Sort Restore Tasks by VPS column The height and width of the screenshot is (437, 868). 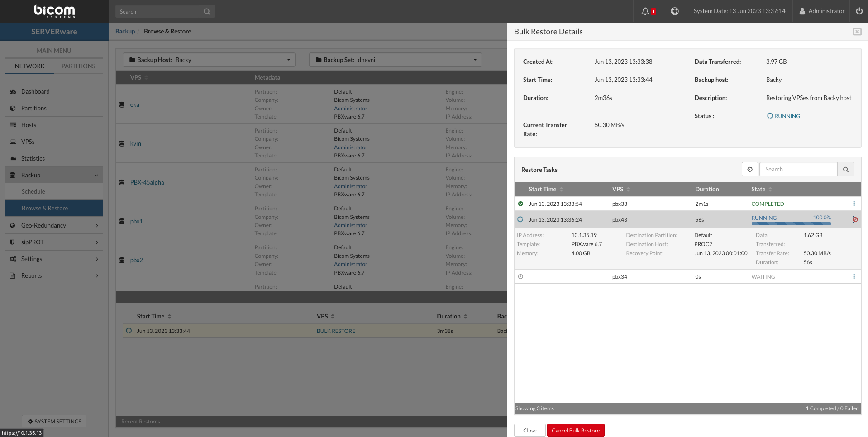point(621,190)
